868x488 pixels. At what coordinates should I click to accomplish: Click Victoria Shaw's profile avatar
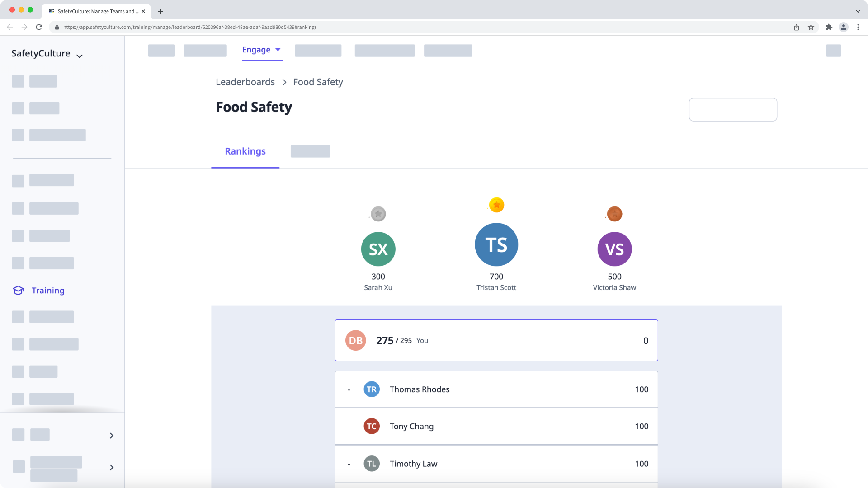(614, 249)
